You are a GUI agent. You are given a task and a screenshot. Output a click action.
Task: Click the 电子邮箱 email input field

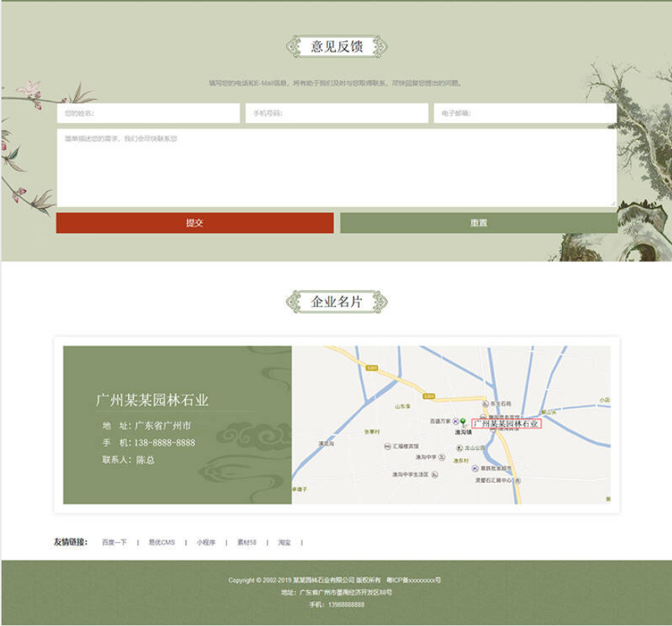pos(524,113)
